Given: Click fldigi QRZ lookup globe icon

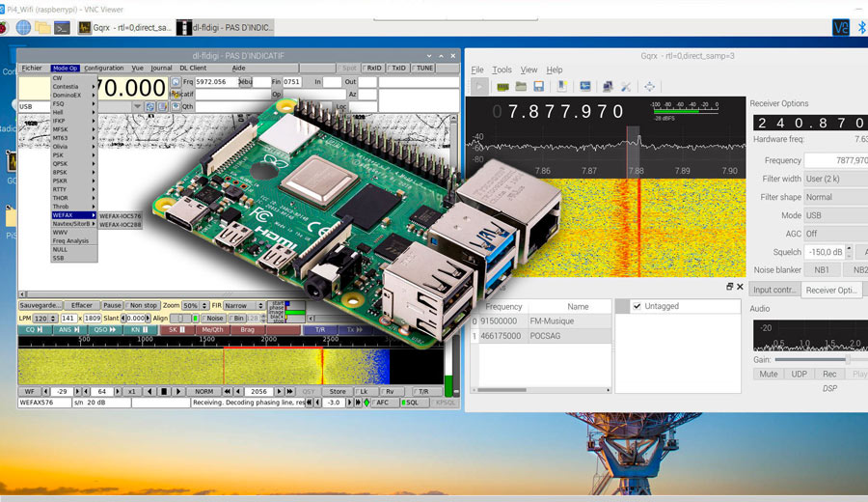Looking at the screenshot, I should [x=176, y=82].
